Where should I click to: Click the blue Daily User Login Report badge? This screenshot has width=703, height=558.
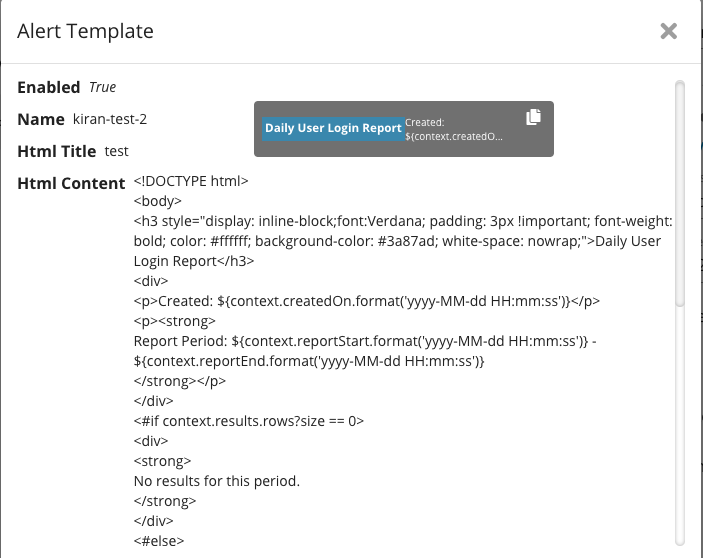coord(333,129)
